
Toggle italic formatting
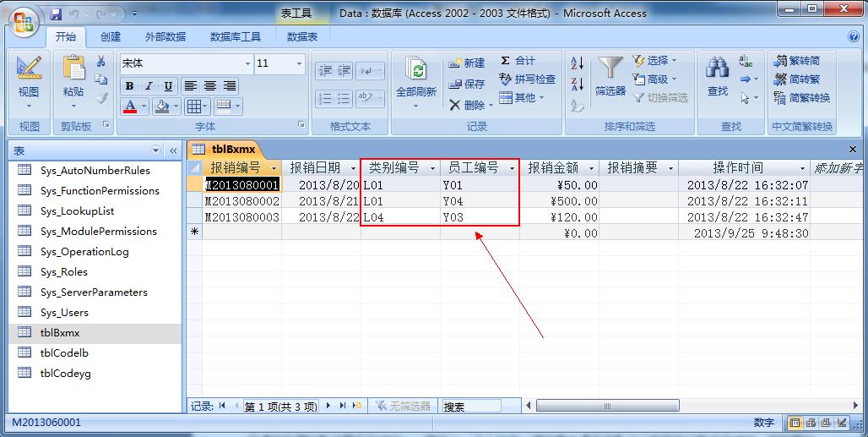click(149, 86)
